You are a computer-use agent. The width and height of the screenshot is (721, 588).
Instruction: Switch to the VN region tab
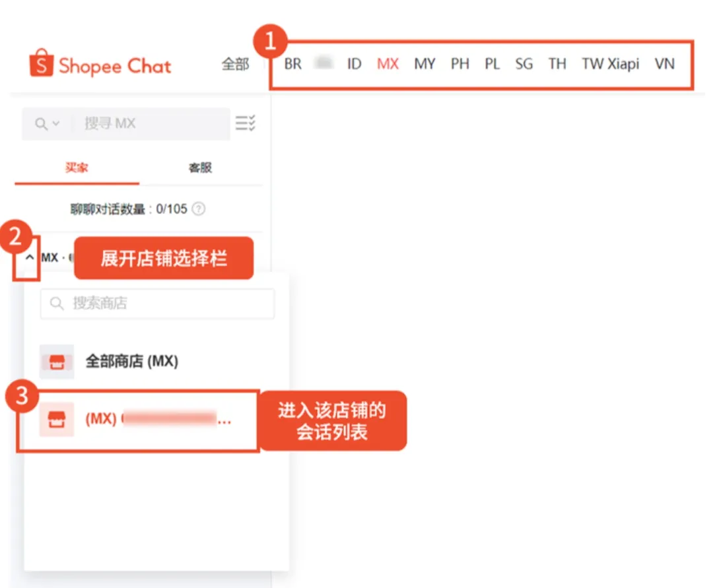[665, 64]
